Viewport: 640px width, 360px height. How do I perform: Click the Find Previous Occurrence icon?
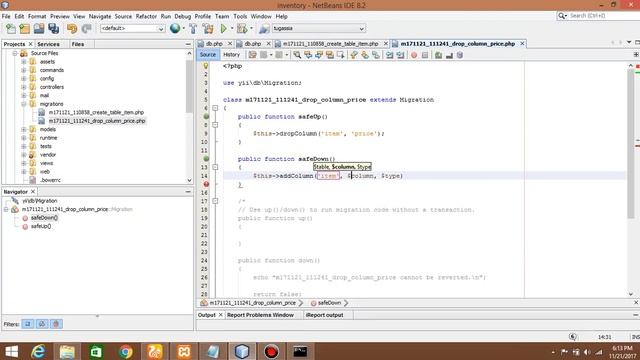pyautogui.click(x=308, y=55)
